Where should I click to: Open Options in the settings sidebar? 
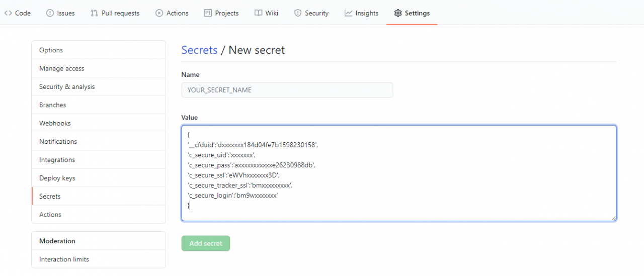click(x=99, y=50)
